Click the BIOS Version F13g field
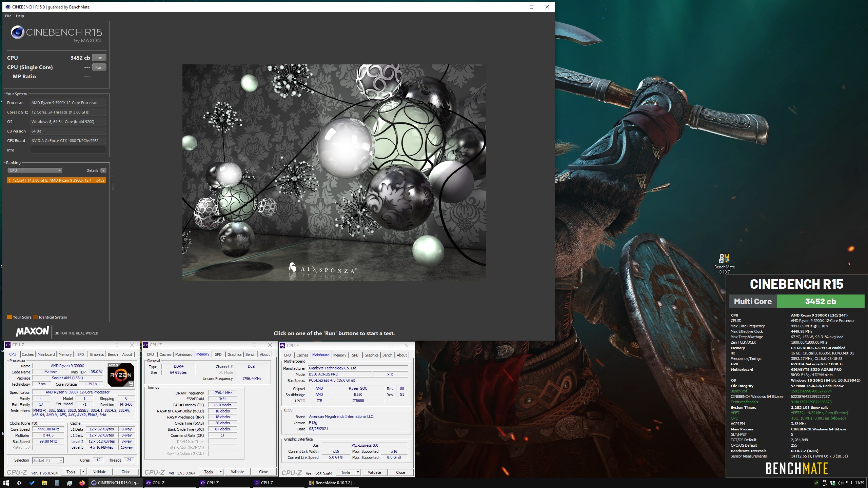Image resolution: width=868 pixels, height=488 pixels. 358,423
